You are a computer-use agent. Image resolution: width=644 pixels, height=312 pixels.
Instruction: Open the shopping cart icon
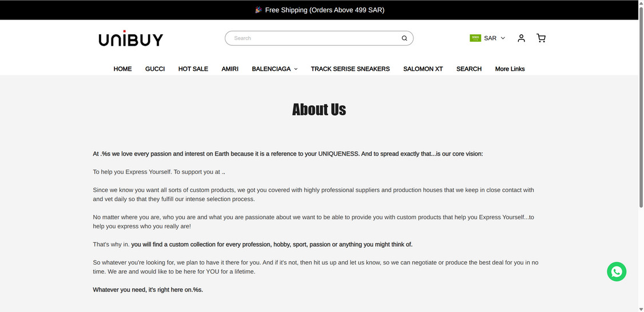click(x=541, y=38)
